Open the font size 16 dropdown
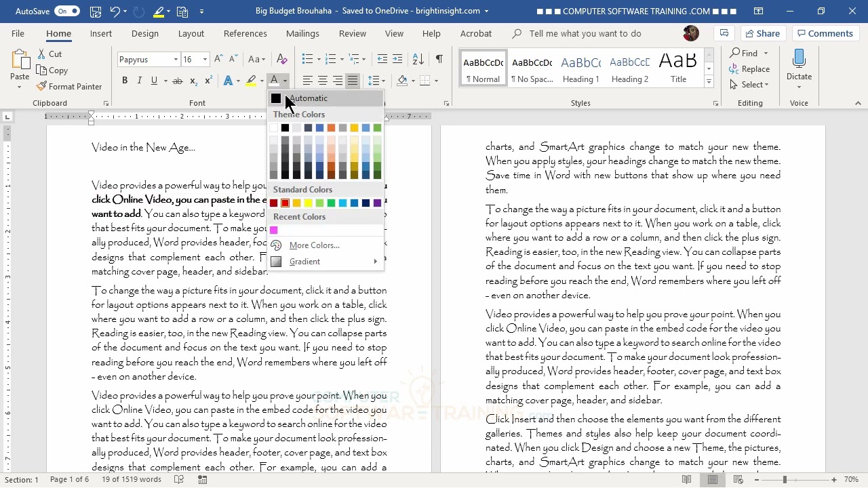Image resolution: width=868 pixels, height=488 pixels. coord(205,60)
